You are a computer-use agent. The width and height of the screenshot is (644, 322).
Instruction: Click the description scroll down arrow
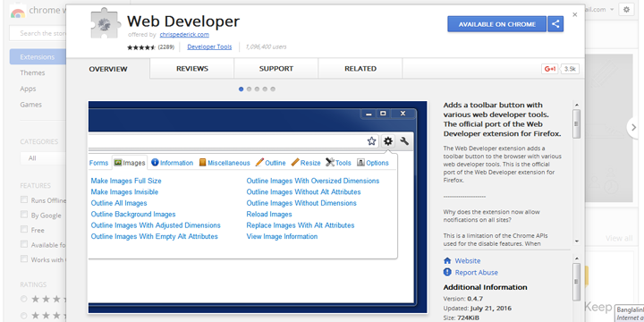point(577,241)
